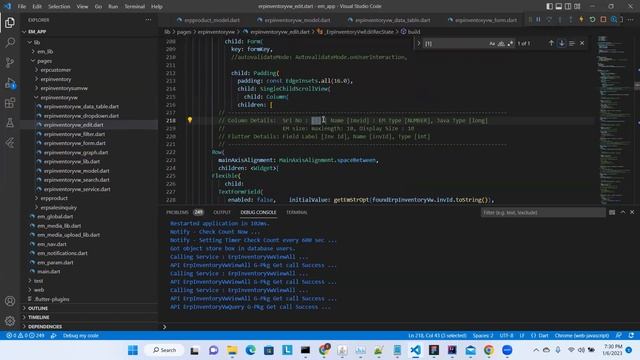Image resolution: width=640 pixels, height=360 pixels.
Task: Toggle primary side bar layout icon
Action: pyautogui.click(x=549, y=6)
